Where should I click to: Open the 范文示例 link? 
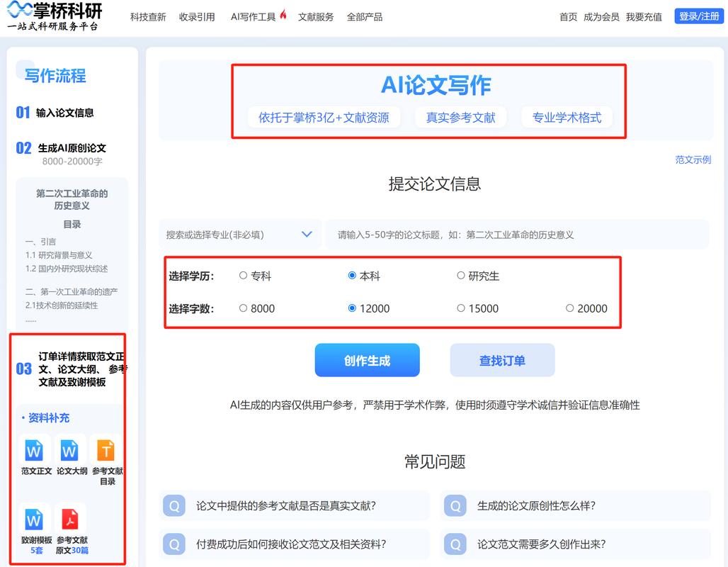[x=693, y=159]
